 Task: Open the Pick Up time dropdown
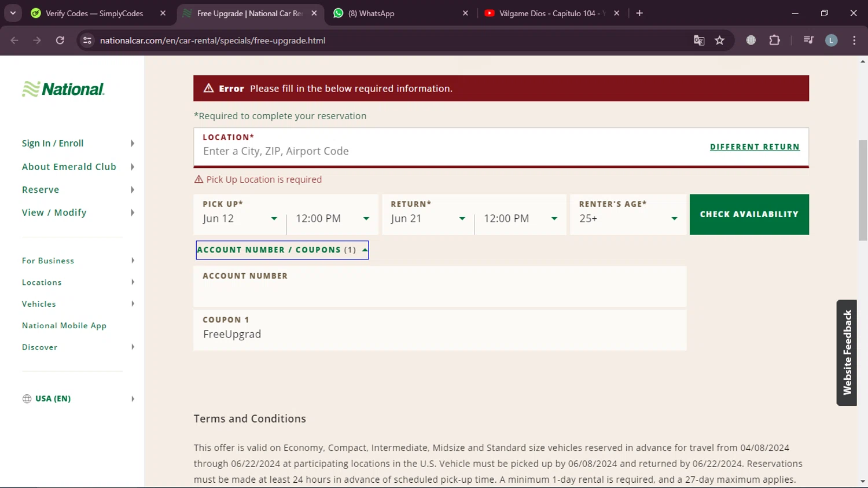332,219
